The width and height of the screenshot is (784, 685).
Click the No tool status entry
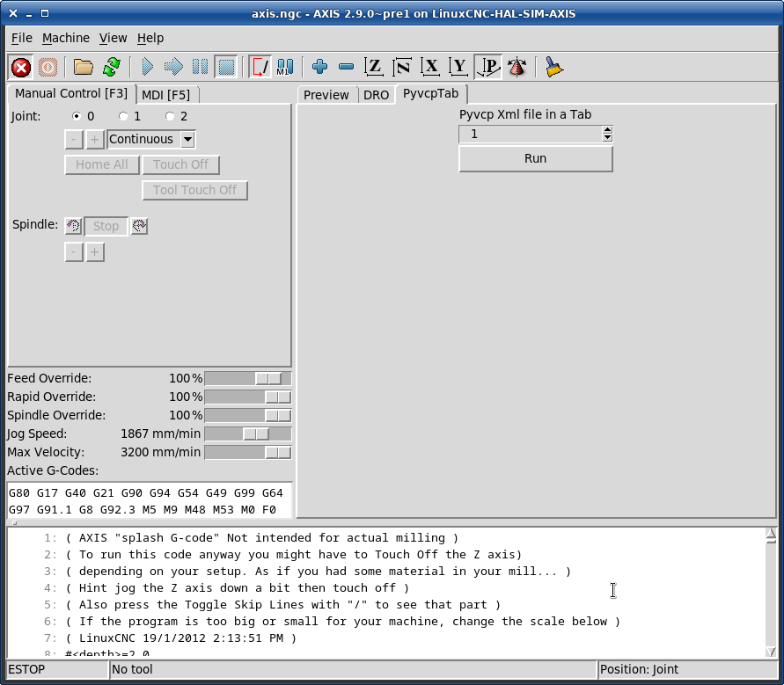coord(354,669)
